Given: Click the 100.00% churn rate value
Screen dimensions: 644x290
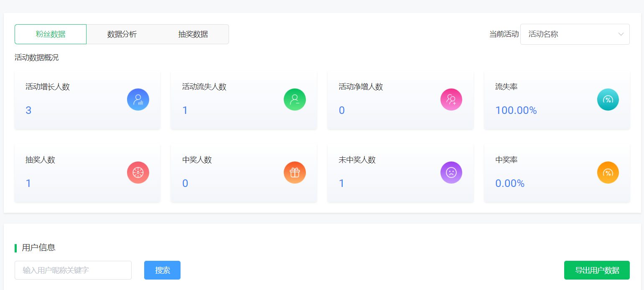Looking at the screenshot, I should coord(517,110).
